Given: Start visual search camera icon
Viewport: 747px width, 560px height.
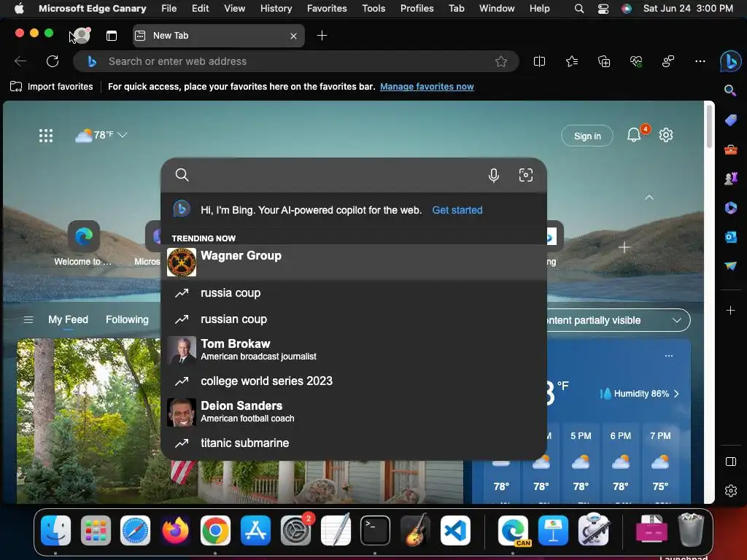Looking at the screenshot, I should [525, 175].
